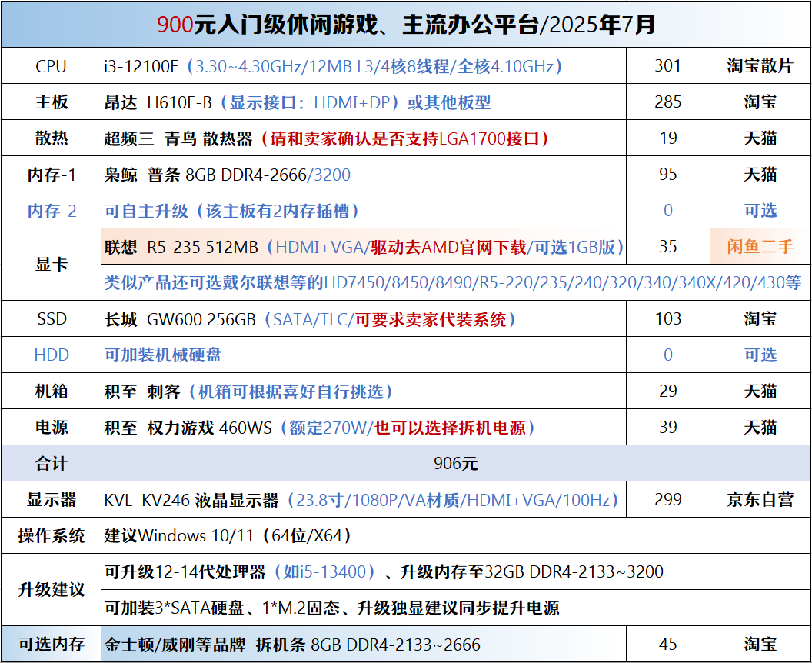
Task: Select the 枭鲸 8GB DDR4 memory cell
Action: pos(364,175)
